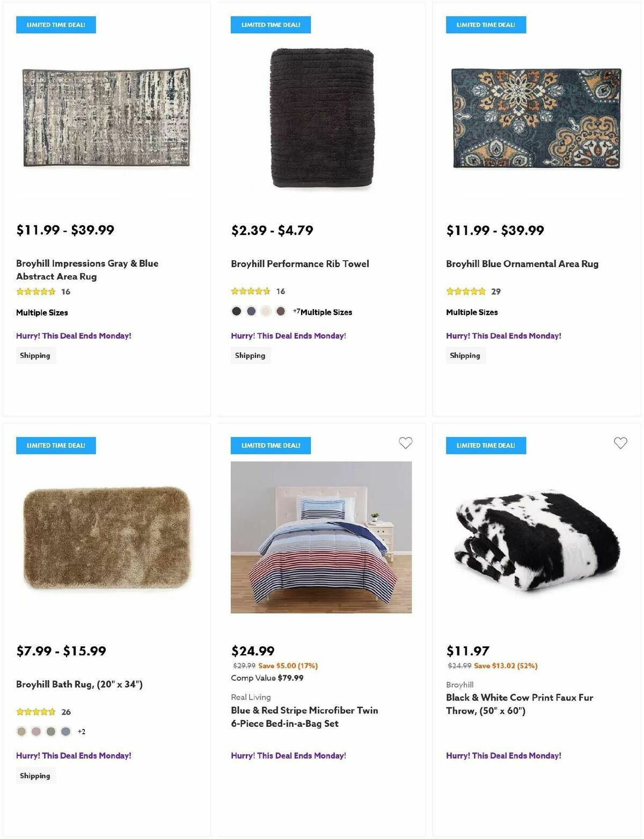
Task: Click the heart wishlist icon on the Bed-in-a-Bag set
Action: click(405, 444)
